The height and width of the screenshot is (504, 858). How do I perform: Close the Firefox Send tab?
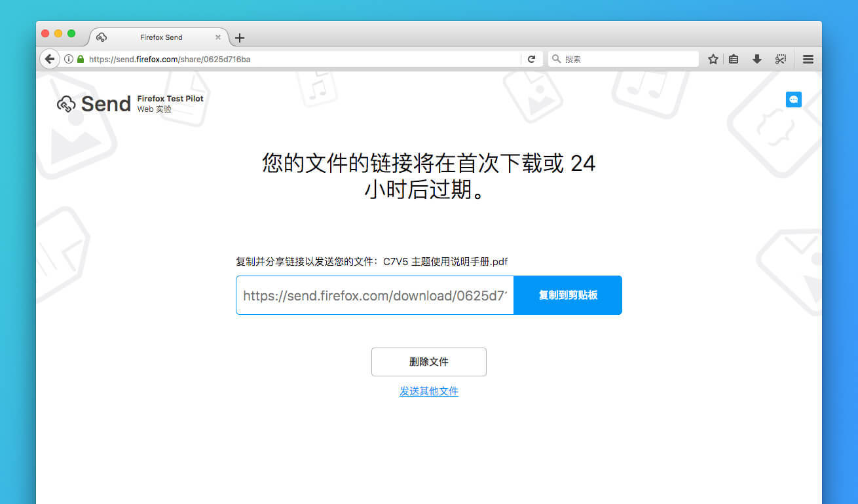click(x=218, y=37)
